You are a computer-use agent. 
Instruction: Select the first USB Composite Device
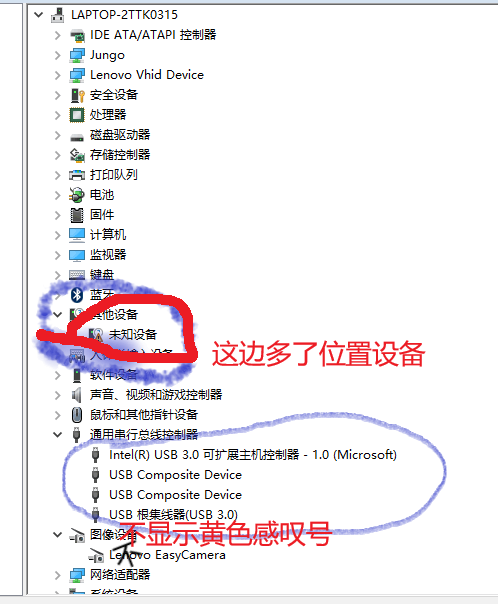click(175, 475)
